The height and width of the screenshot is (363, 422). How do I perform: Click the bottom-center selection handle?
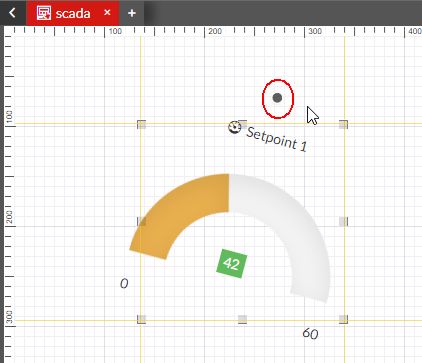click(x=242, y=319)
